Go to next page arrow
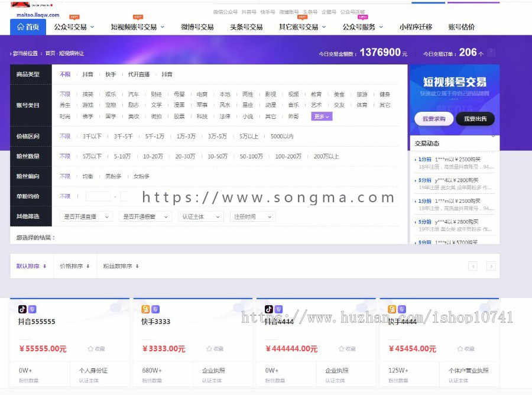The height and width of the screenshot is (395, 532). coord(491,266)
